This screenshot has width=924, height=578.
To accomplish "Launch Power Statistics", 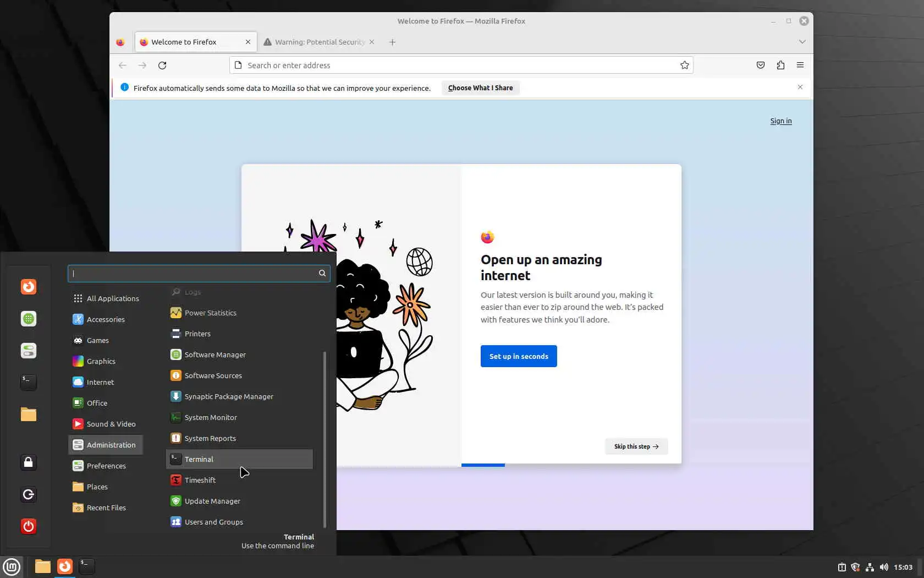I will (x=240, y=313).
